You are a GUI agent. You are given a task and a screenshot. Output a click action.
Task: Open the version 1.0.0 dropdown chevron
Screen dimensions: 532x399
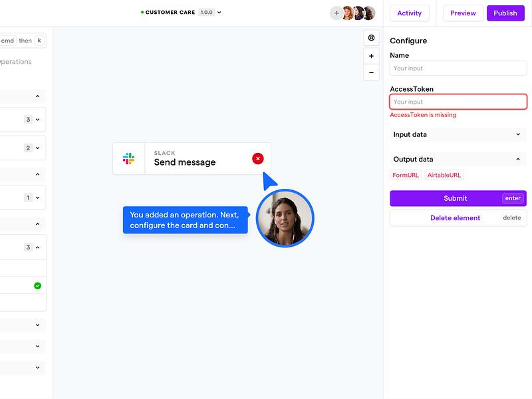219,13
